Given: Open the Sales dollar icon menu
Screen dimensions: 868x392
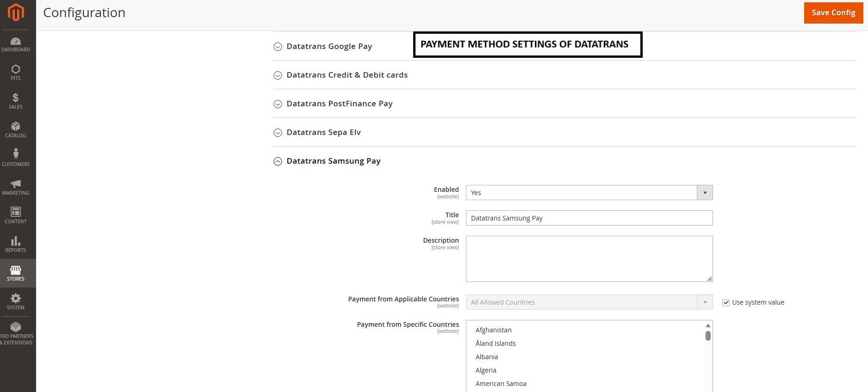Looking at the screenshot, I should (x=16, y=101).
